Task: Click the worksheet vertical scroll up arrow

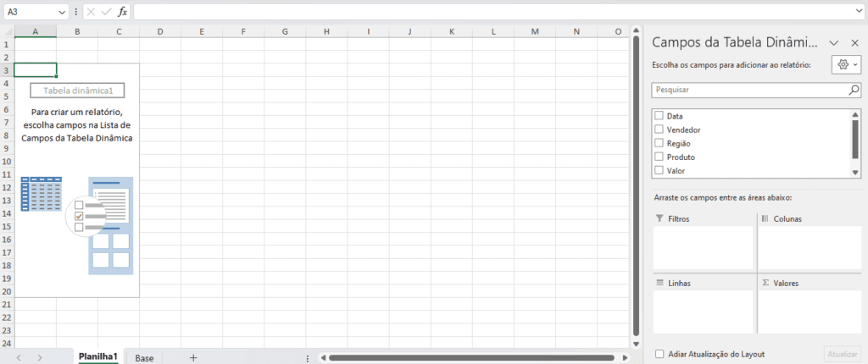Action: pyautogui.click(x=636, y=31)
